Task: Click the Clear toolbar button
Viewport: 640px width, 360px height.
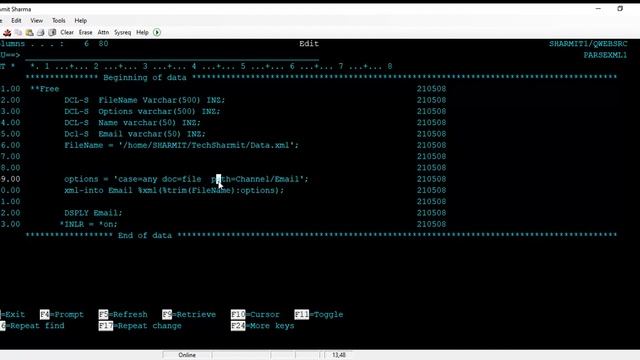Action: click(x=67, y=32)
